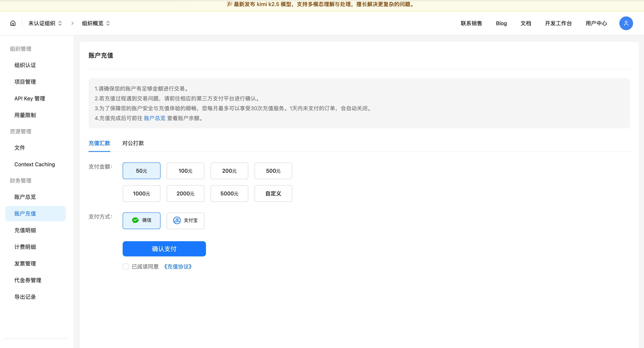Check the 已阅读同意 agreement checkbox
This screenshot has height=348, width=644.
click(x=126, y=267)
